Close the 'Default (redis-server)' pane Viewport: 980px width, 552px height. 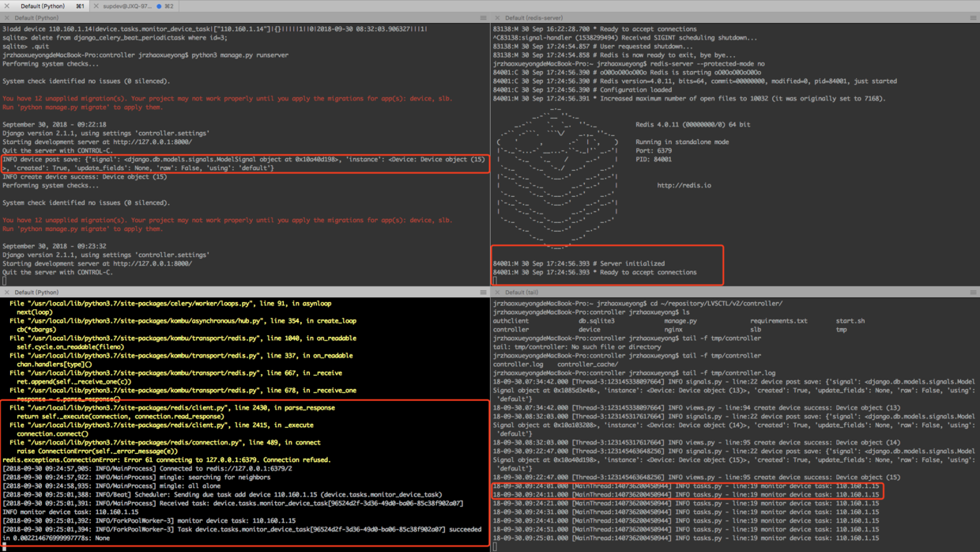(497, 17)
